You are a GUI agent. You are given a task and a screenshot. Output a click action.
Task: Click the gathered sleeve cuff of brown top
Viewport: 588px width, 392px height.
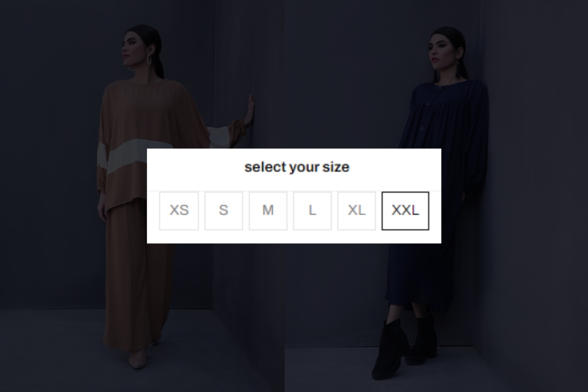pos(238,128)
